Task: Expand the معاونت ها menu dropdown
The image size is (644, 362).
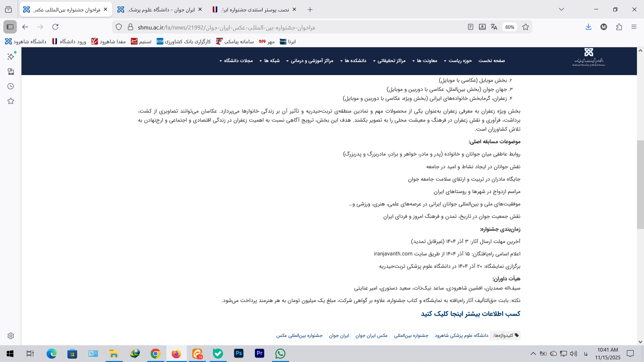Action: [425, 61]
